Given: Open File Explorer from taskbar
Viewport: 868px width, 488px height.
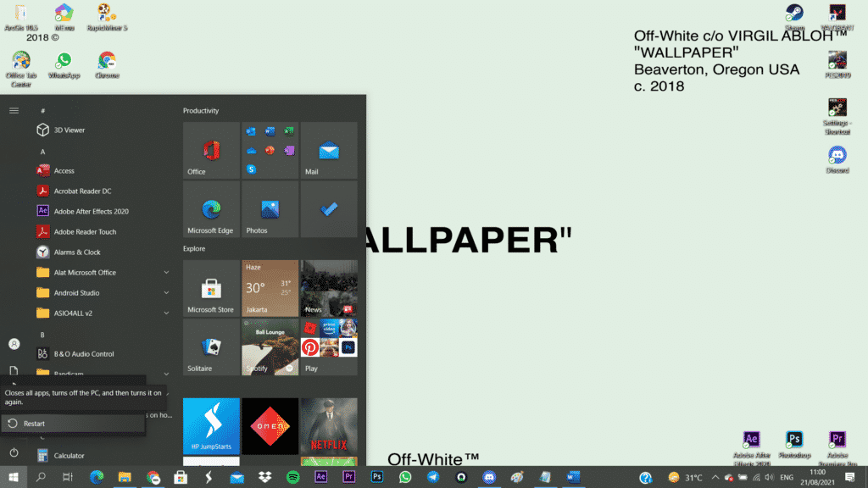Looking at the screenshot, I should tap(125, 477).
